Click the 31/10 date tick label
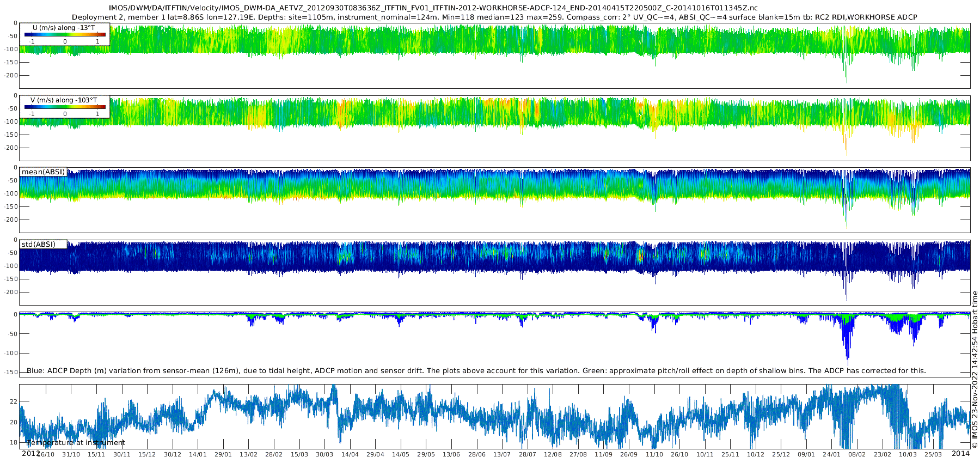 (x=71, y=455)
